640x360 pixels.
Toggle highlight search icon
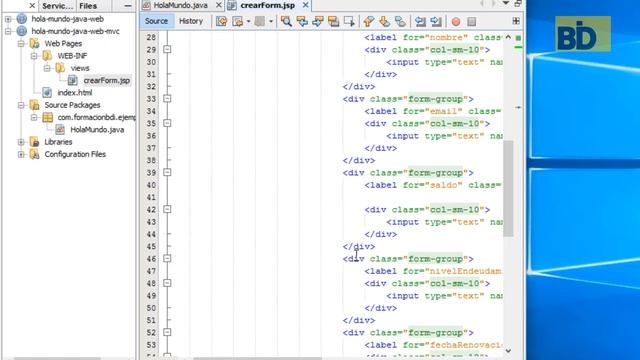tap(333, 21)
